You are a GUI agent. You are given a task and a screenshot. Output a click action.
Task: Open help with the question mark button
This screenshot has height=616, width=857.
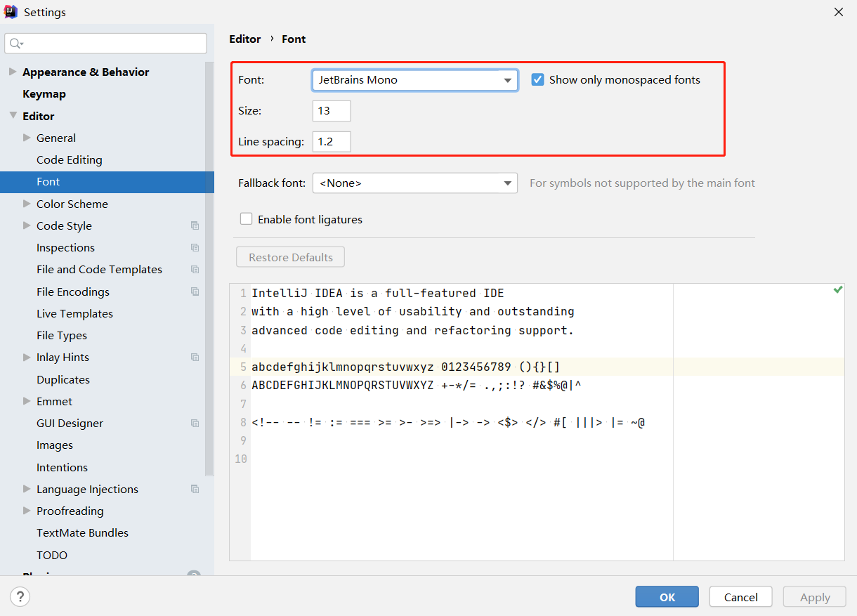pyautogui.click(x=20, y=597)
